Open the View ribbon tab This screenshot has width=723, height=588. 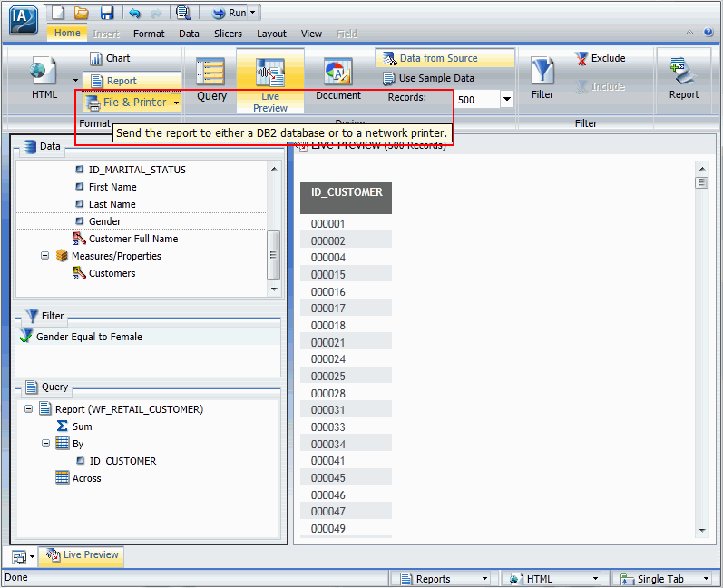pos(311,34)
